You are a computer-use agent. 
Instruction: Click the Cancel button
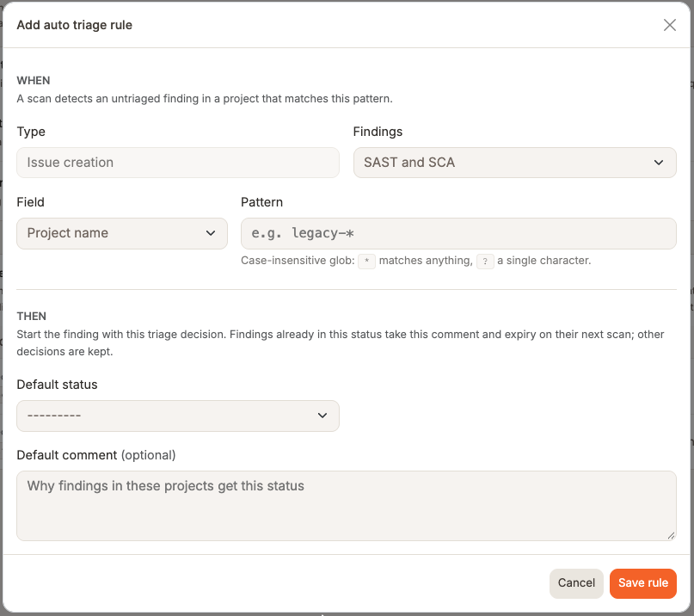[576, 583]
